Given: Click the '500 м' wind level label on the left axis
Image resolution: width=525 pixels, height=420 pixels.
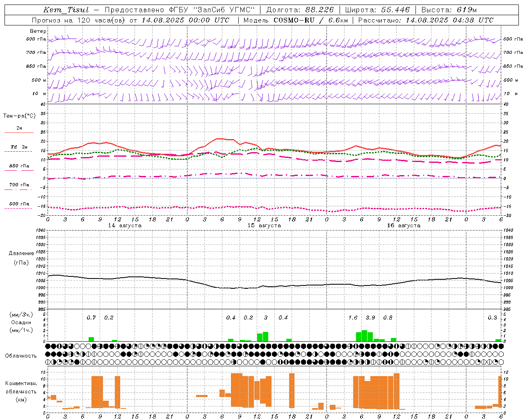Looking at the screenshot, I should (39, 80).
